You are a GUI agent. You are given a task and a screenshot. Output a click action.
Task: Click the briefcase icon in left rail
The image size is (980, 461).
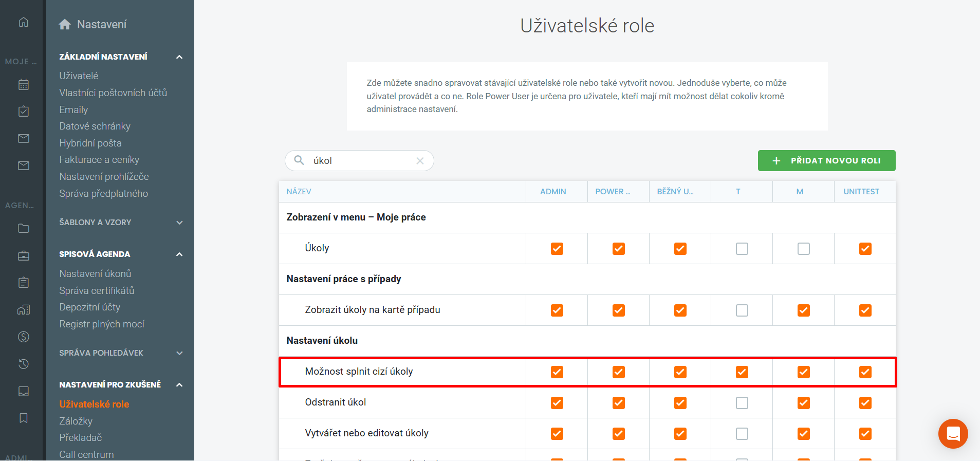click(x=24, y=255)
